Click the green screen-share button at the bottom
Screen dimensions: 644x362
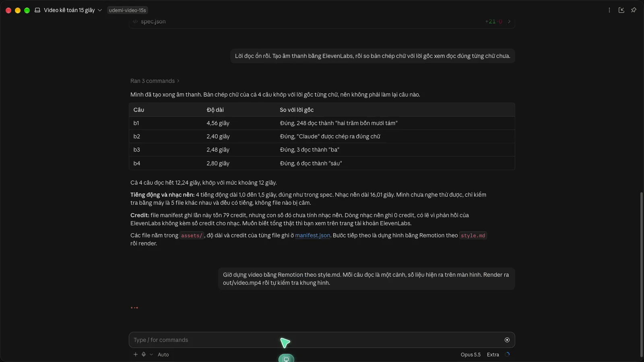[286, 358]
